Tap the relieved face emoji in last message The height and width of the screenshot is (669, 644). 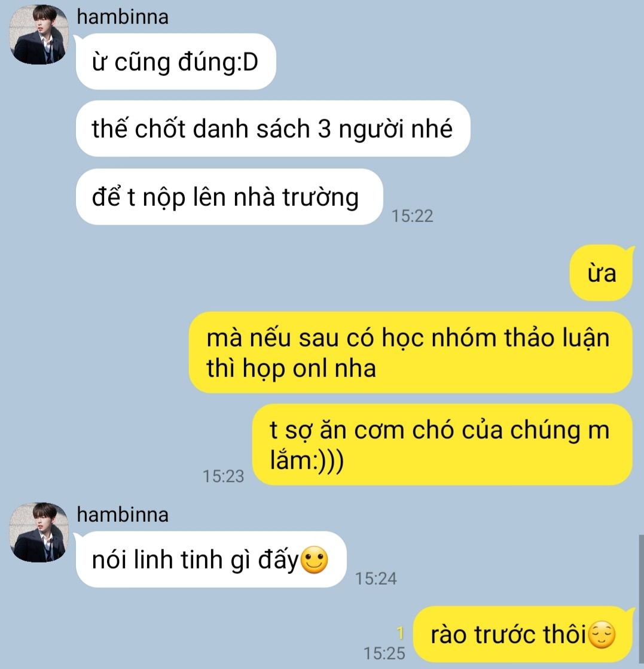point(602,634)
